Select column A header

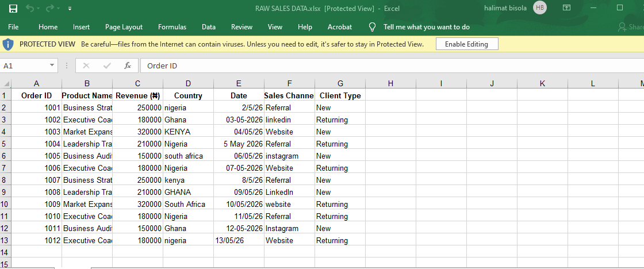37,83
